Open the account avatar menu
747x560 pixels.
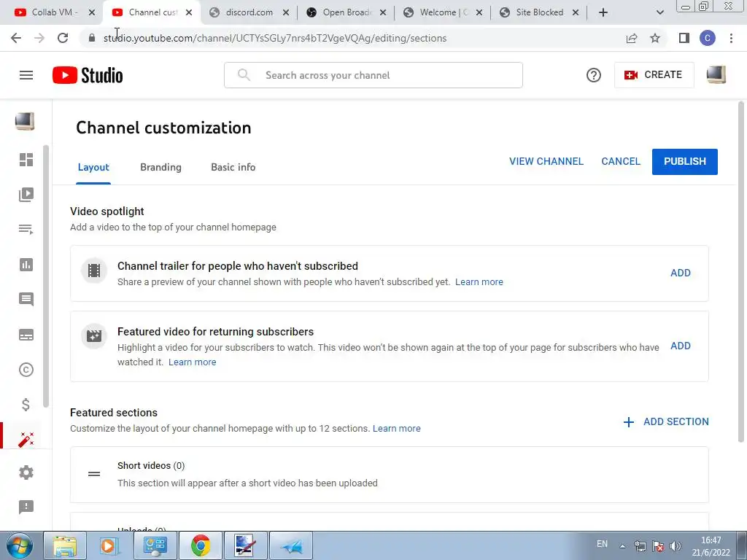[716, 75]
